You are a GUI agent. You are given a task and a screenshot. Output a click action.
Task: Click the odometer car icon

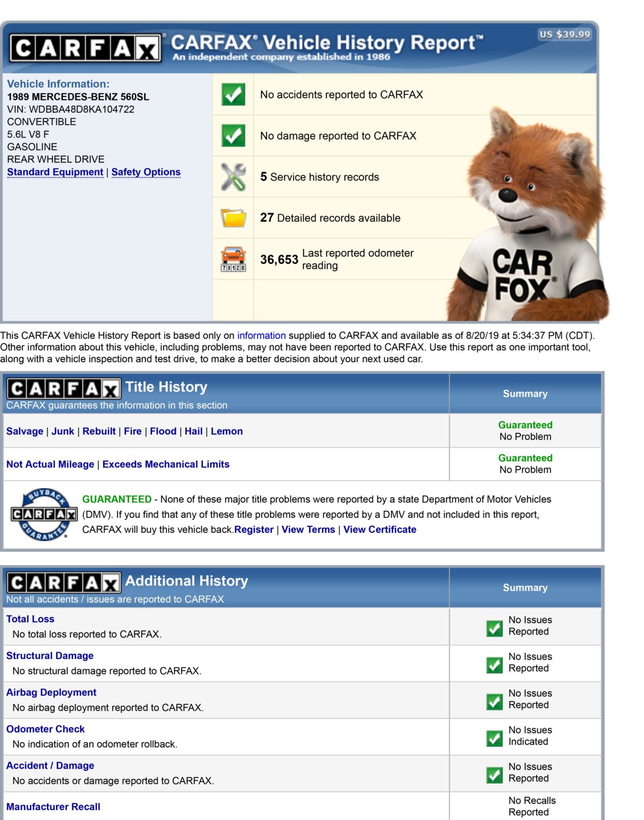tap(233, 259)
